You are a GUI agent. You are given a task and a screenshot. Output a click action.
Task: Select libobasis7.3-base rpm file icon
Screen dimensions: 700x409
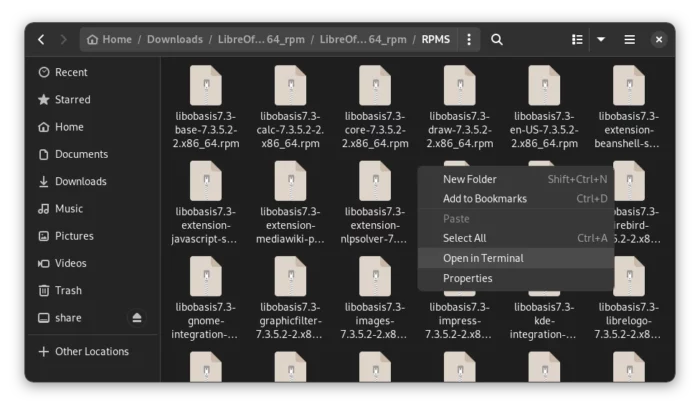(x=205, y=85)
